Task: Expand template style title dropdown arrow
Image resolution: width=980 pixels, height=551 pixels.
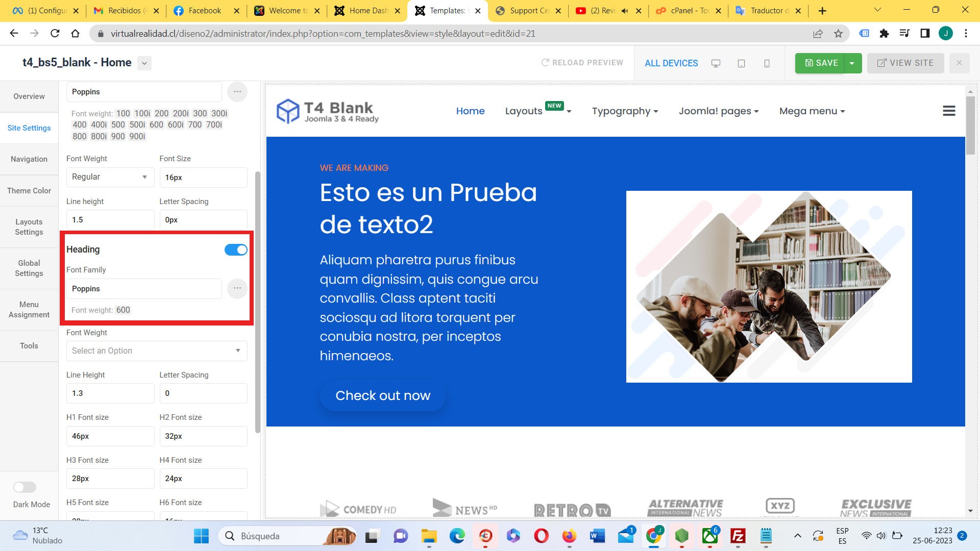Action: click(144, 63)
